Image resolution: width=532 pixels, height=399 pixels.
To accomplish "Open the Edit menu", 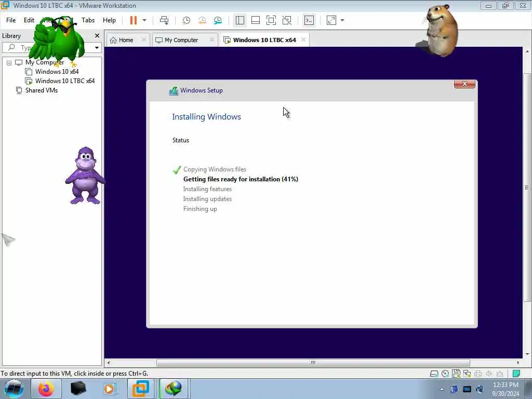I will coord(29,20).
